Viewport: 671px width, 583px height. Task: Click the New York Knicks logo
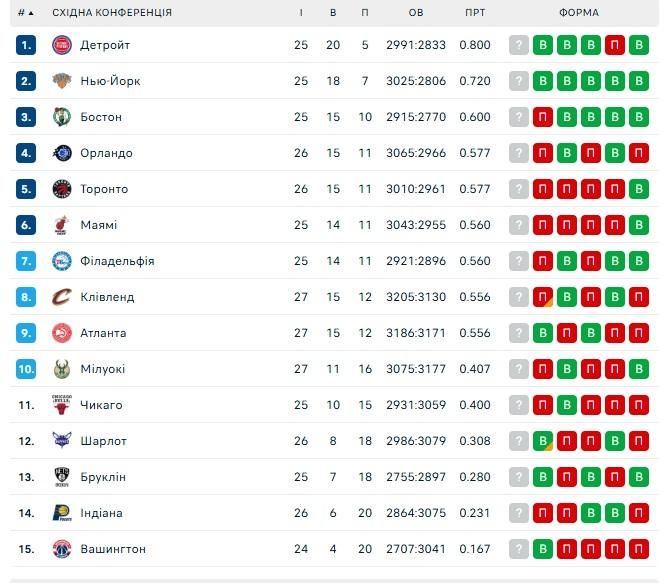click(x=62, y=81)
